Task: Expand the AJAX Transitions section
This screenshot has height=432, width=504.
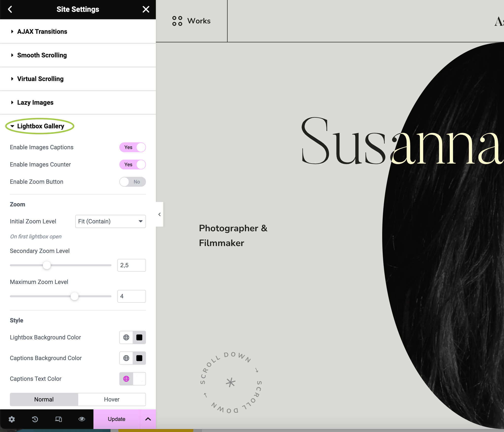Action: pos(42,32)
